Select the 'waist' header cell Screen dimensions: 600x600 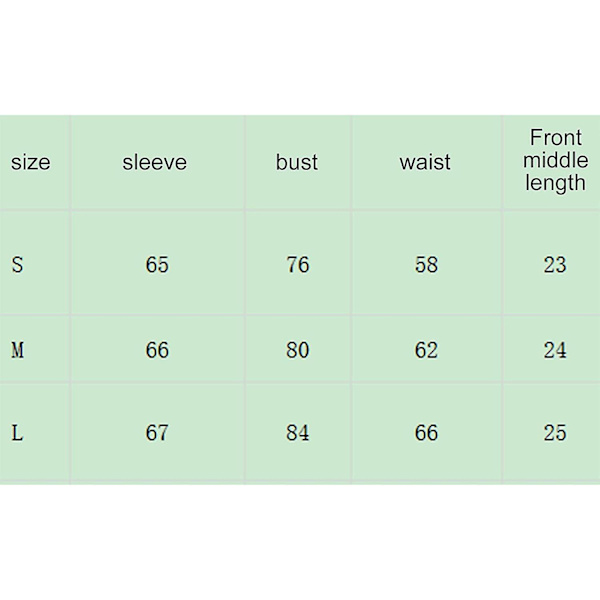425,162
